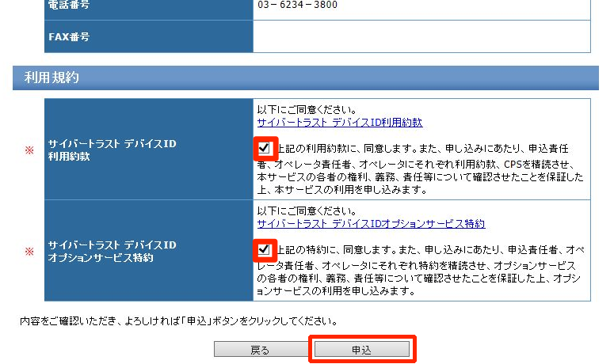The image size is (614, 364).
Task: Click the デバイスID オプションサービス特約 row label
Action: (x=112, y=252)
